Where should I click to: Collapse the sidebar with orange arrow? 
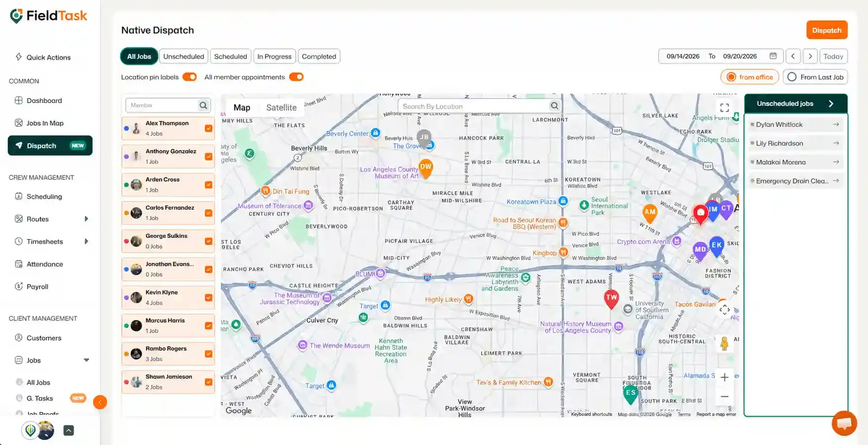point(100,402)
